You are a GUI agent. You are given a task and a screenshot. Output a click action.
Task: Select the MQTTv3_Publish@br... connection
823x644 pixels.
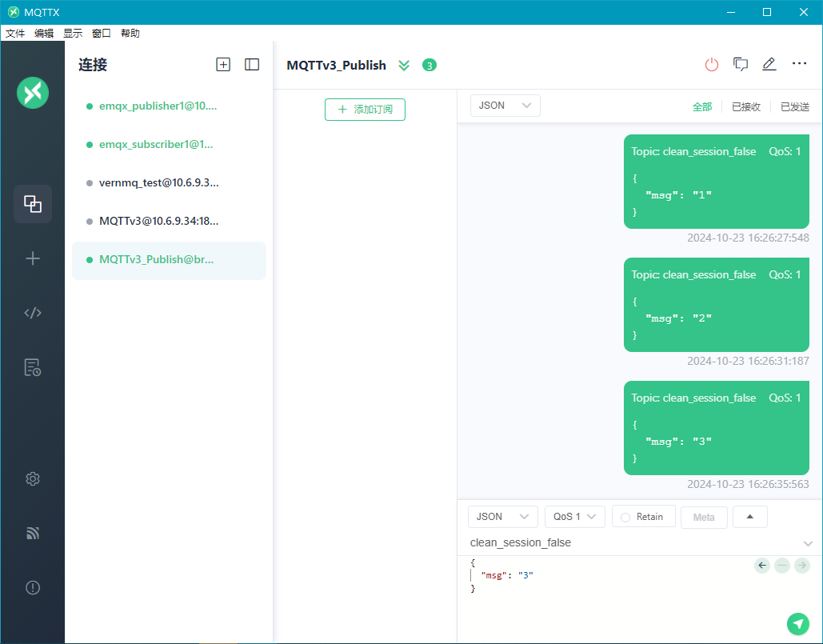click(x=169, y=260)
